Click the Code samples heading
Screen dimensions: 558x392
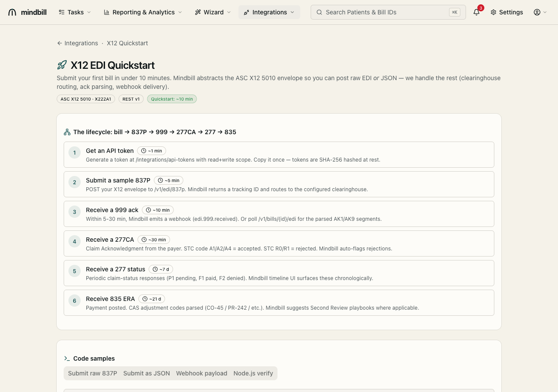(94, 358)
